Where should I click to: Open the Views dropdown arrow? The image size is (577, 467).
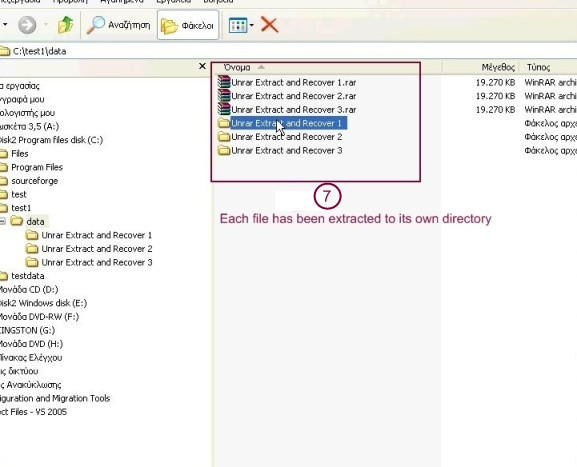[x=252, y=25]
